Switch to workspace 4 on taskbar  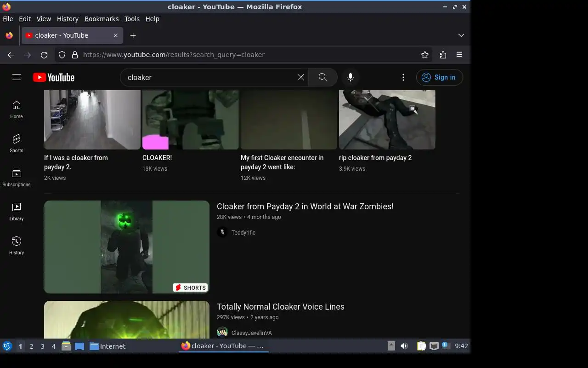[x=54, y=346]
